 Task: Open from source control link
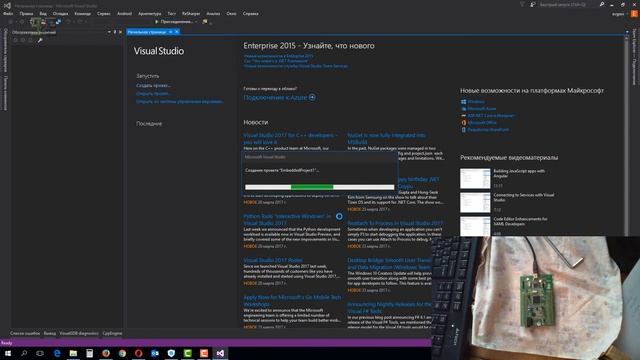pyautogui.click(x=180, y=101)
